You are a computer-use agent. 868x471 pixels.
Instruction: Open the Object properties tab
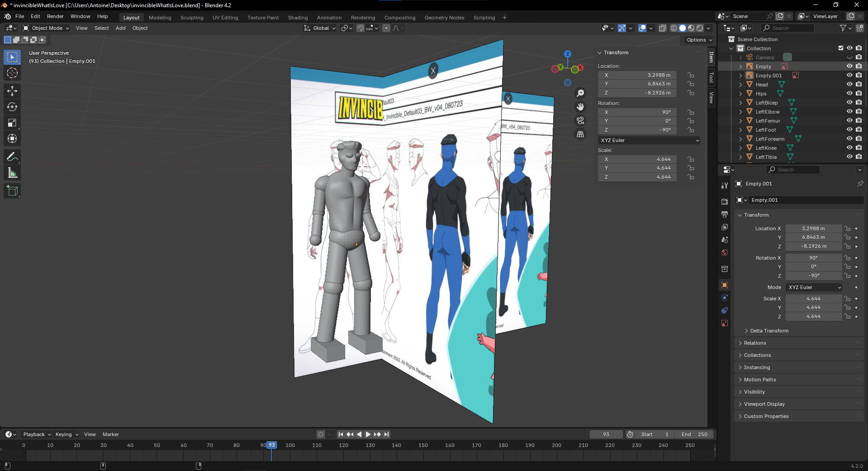pos(725,285)
